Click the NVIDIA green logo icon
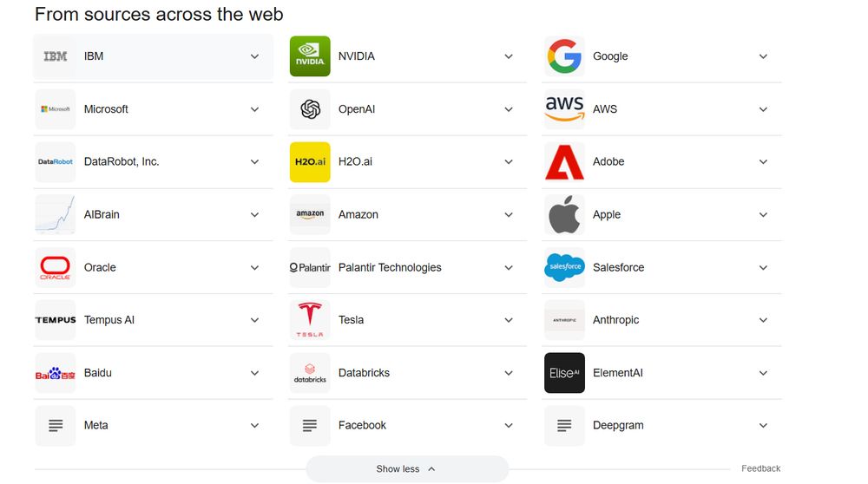The width and height of the screenshot is (868, 484). coord(310,56)
